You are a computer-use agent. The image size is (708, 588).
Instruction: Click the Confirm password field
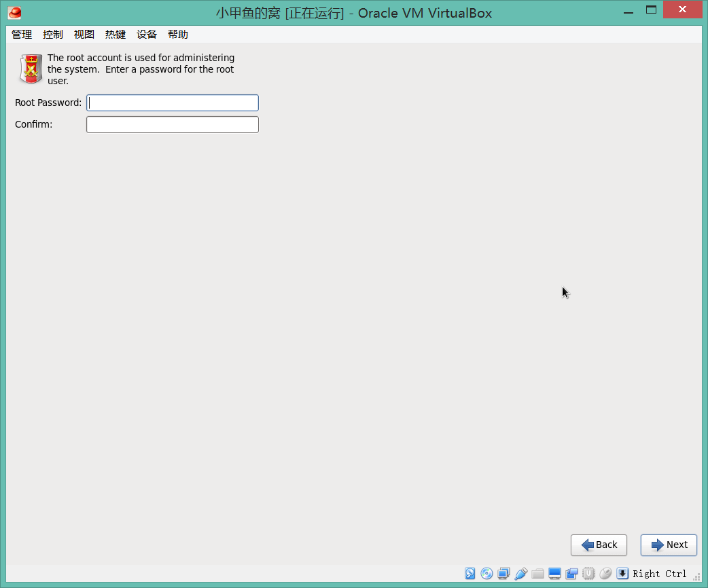173,125
